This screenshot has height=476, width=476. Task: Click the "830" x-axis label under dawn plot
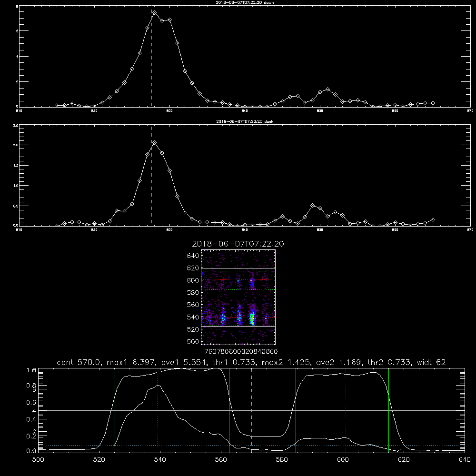coord(169,111)
